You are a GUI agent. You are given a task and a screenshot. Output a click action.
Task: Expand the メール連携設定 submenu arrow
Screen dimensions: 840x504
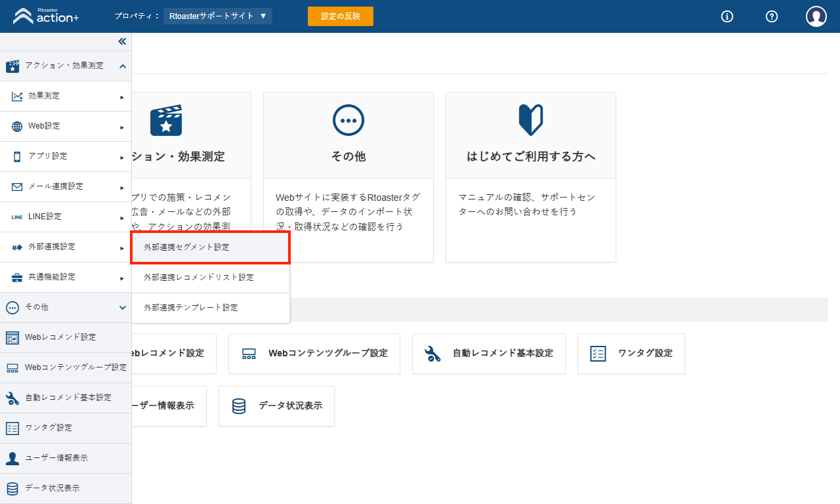[122, 188]
